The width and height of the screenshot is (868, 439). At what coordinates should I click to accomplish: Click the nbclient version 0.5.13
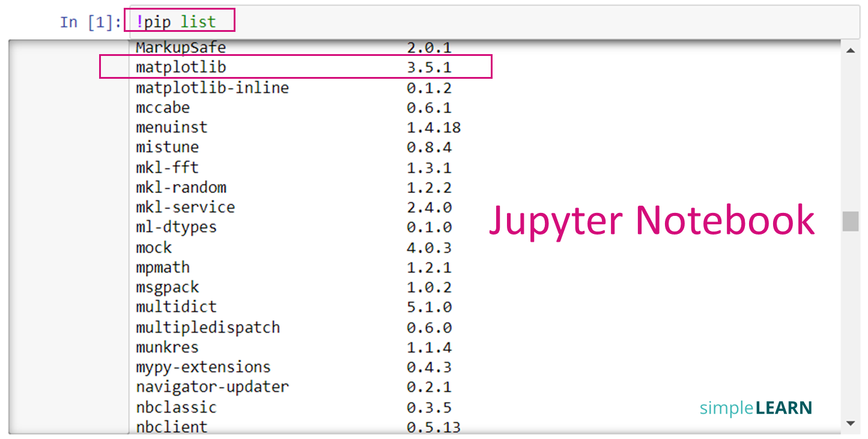[433, 427]
